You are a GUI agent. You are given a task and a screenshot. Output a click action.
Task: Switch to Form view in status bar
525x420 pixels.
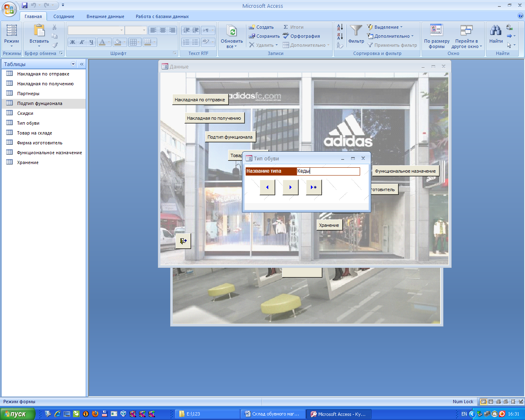pyautogui.click(x=484, y=402)
